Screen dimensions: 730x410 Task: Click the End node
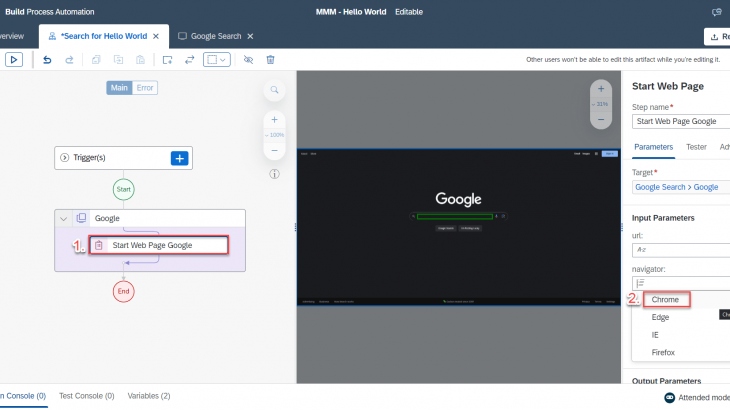coord(123,291)
